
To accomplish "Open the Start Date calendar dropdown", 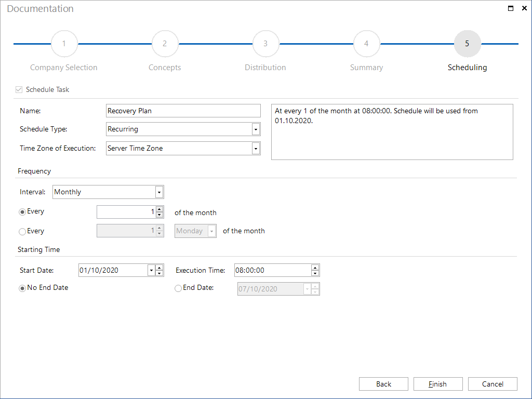I will click(x=151, y=270).
